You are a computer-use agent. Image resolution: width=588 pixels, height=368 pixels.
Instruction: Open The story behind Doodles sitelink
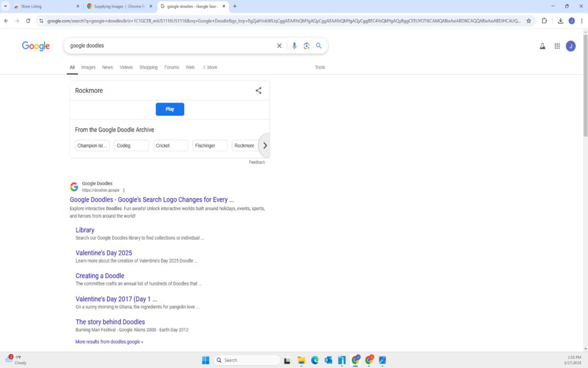110,322
